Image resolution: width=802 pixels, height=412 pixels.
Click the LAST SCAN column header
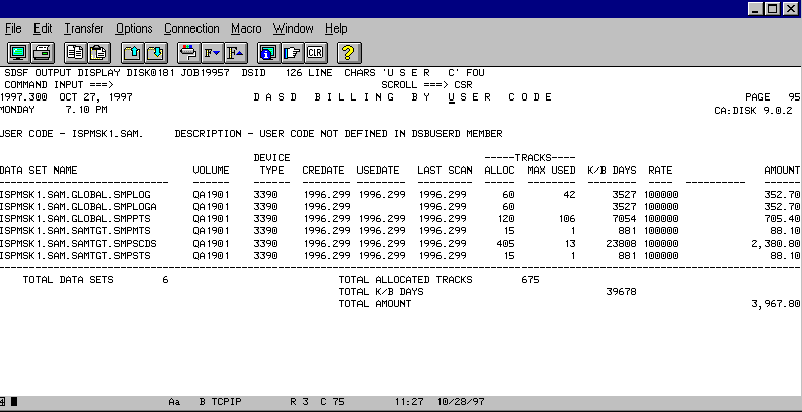444,170
